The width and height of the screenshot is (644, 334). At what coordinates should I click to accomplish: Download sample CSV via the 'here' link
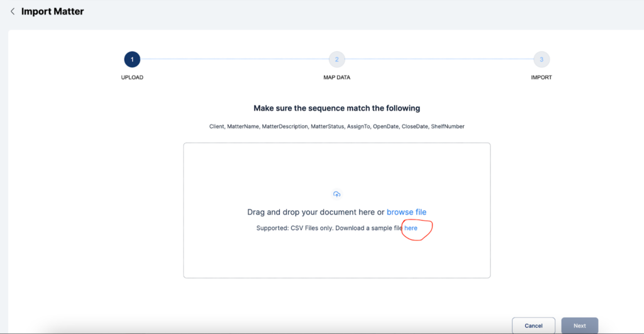(411, 228)
